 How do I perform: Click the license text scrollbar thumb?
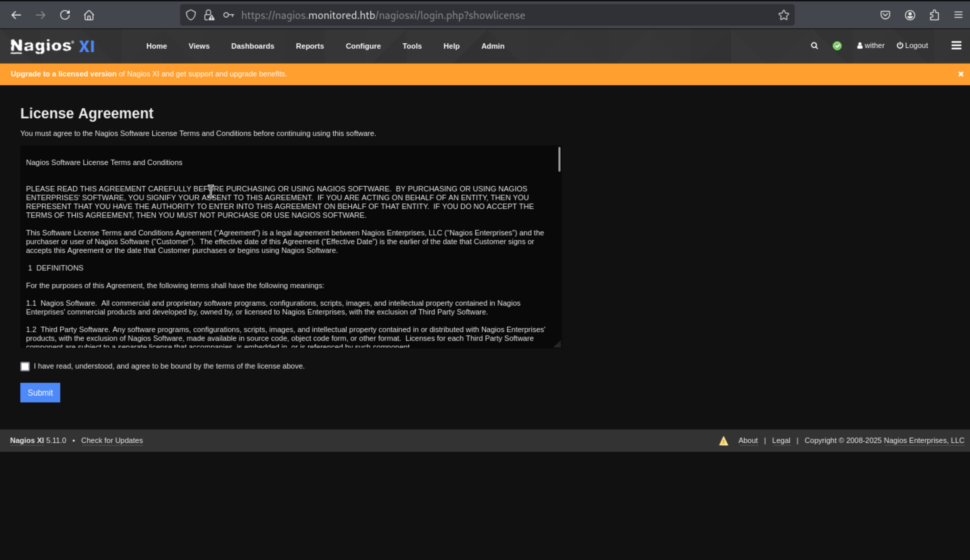pyautogui.click(x=559, y=159)
